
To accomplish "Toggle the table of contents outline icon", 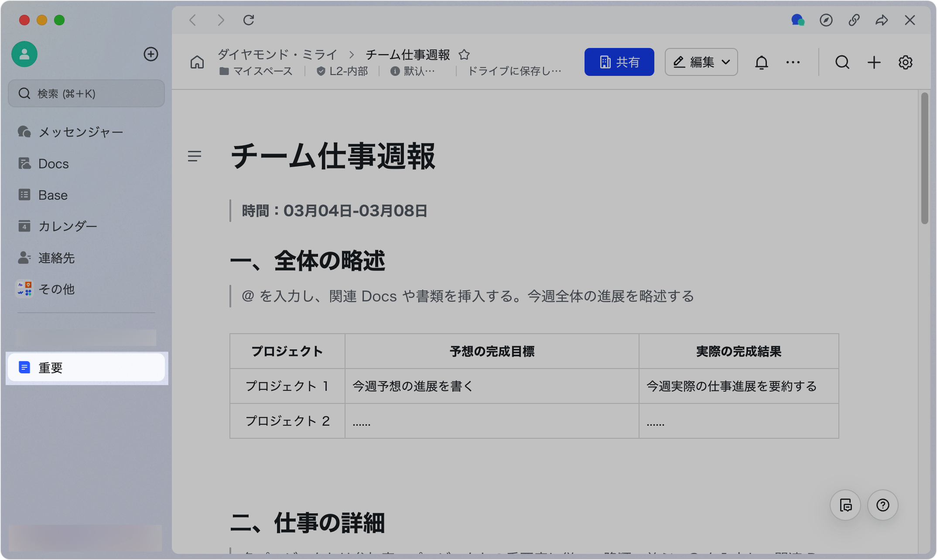I will [195, 156].
